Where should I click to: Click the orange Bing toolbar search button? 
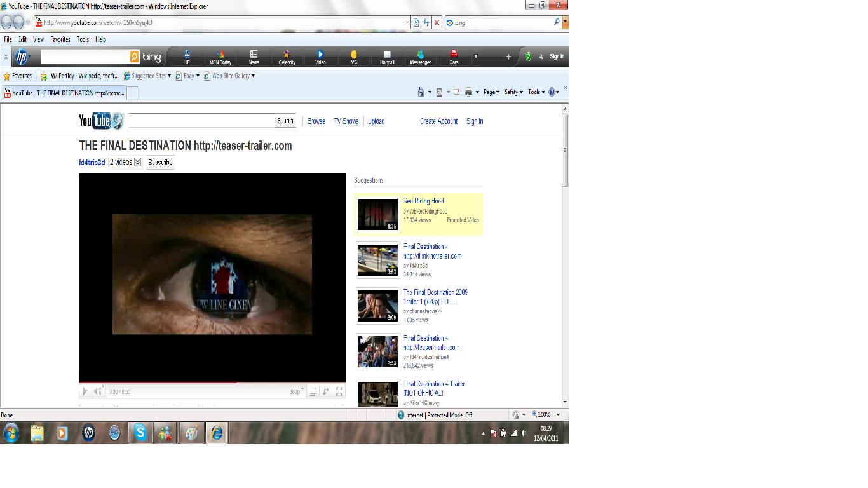tap(135, 57)
